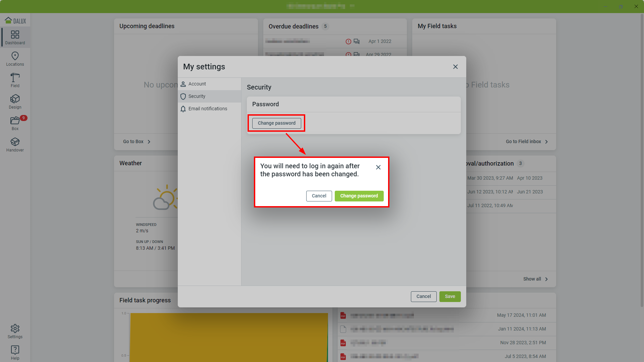Confirm with green Change password button
Screen dimensions: 644x362
[x=359, y=196]
